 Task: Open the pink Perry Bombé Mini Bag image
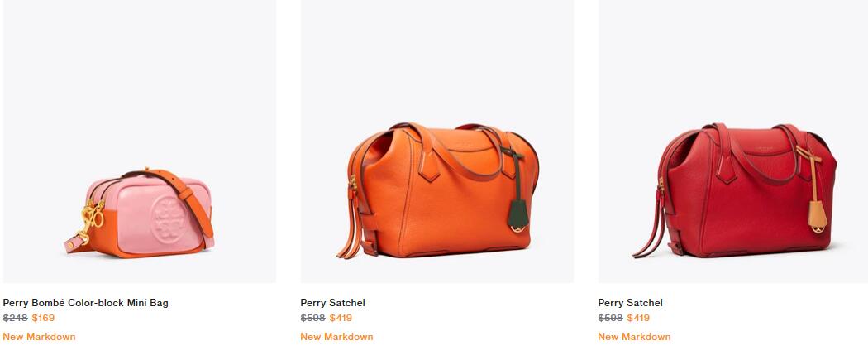(x=140, y=142)
